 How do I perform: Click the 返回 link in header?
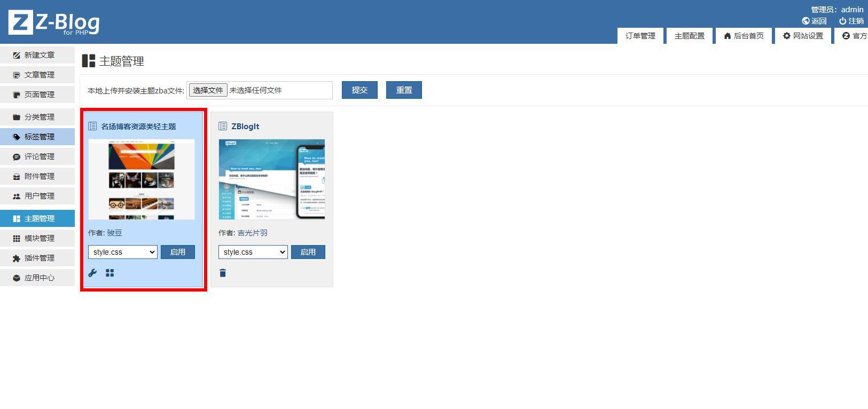point(814,21)
